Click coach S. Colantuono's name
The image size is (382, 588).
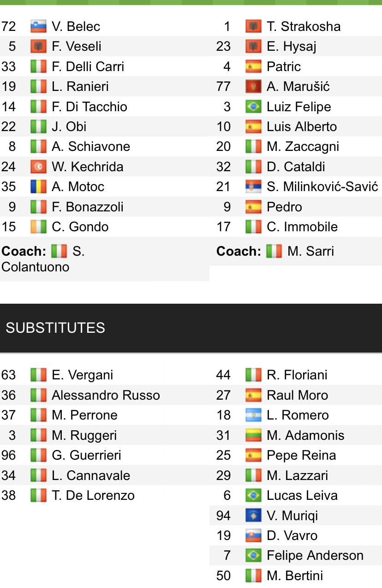[x=42, y=259]
